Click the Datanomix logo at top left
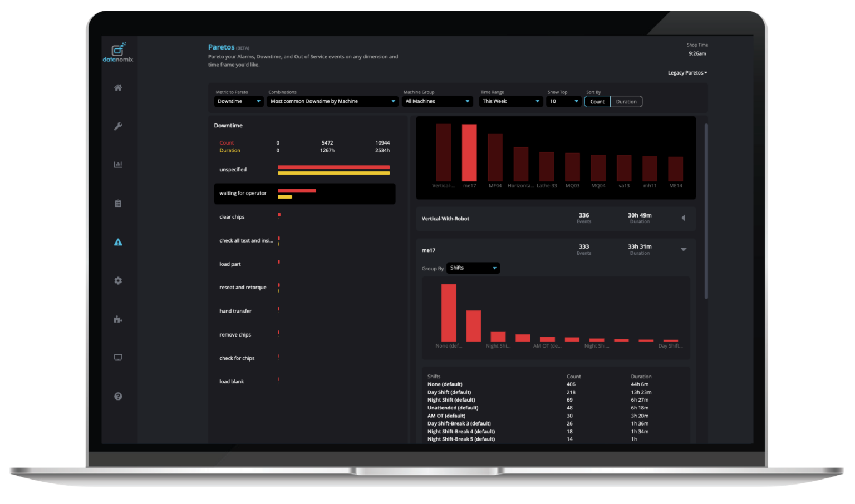The height and width of the screenshot is (504, 855). (x=117, y=52)
